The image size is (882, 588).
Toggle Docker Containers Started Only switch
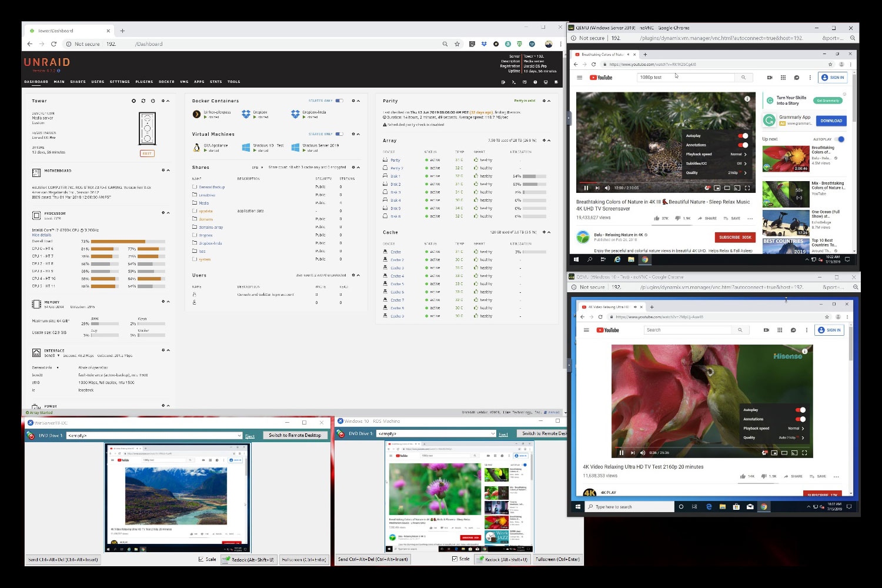339,101
